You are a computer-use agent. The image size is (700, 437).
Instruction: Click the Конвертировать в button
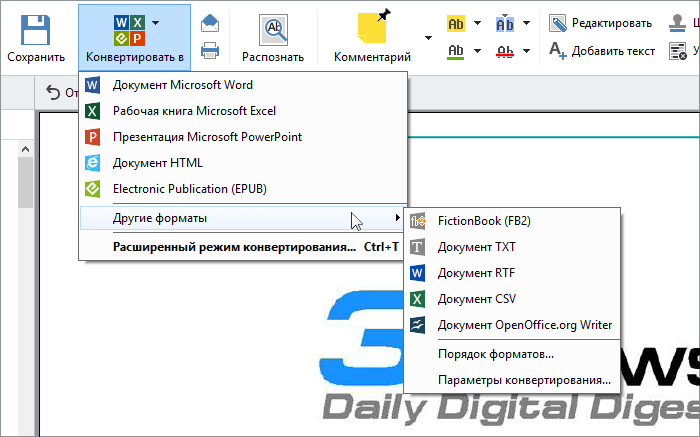pos(134,38)
